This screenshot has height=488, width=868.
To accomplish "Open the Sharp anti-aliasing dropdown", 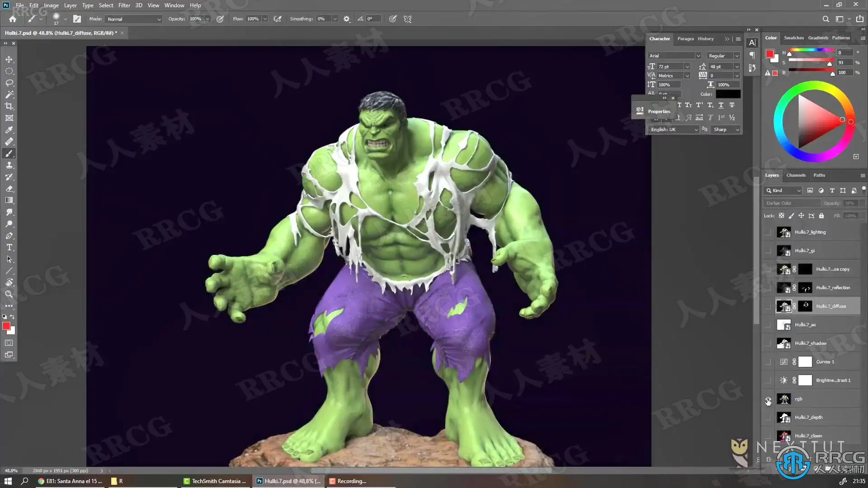I will click(726, 130).
